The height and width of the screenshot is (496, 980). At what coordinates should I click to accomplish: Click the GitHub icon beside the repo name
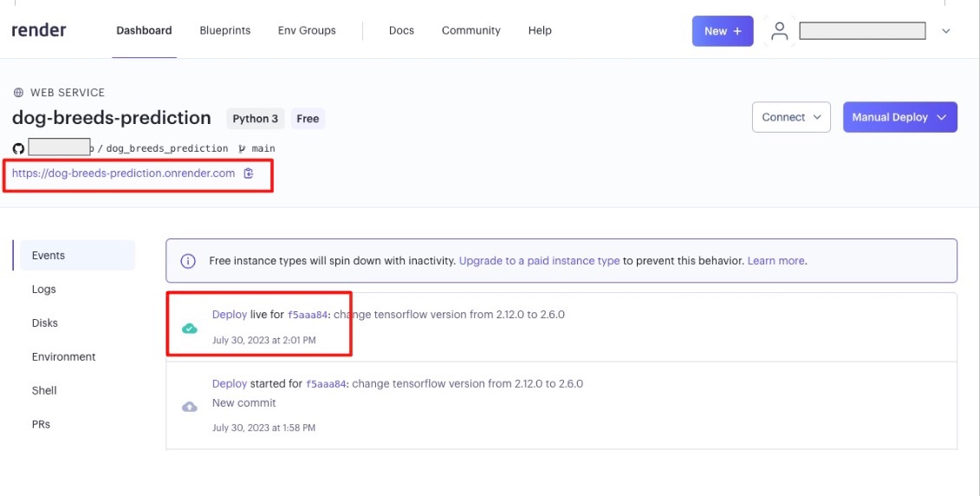[19, 148]
